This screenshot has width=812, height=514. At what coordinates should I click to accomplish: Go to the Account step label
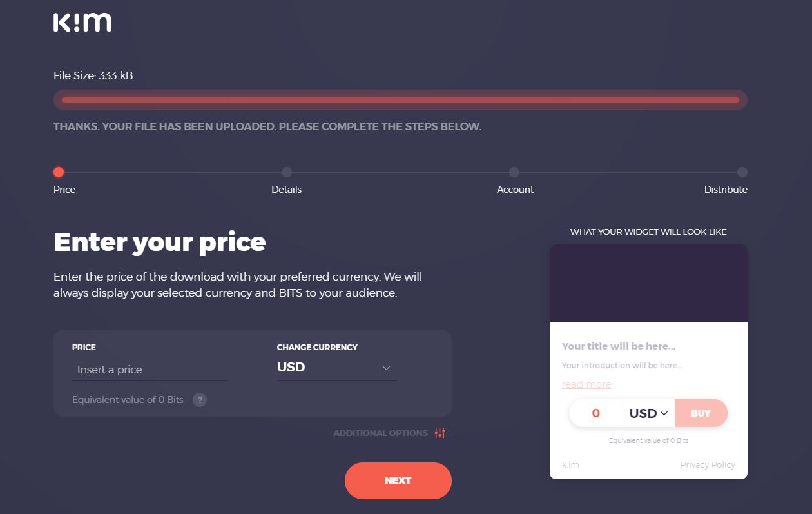click(515, 190)
